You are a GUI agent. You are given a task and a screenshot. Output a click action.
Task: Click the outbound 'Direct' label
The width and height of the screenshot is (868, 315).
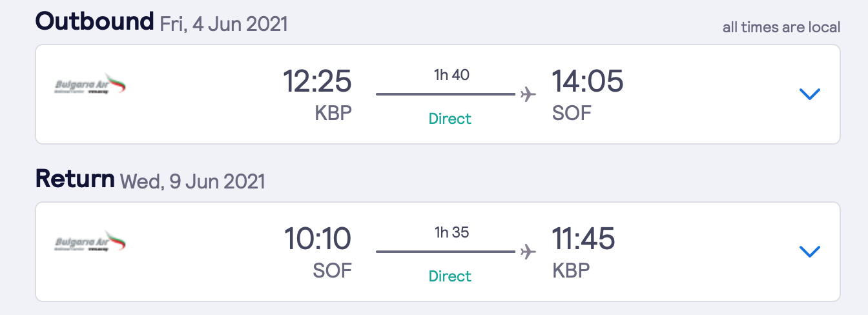point(450,119)
